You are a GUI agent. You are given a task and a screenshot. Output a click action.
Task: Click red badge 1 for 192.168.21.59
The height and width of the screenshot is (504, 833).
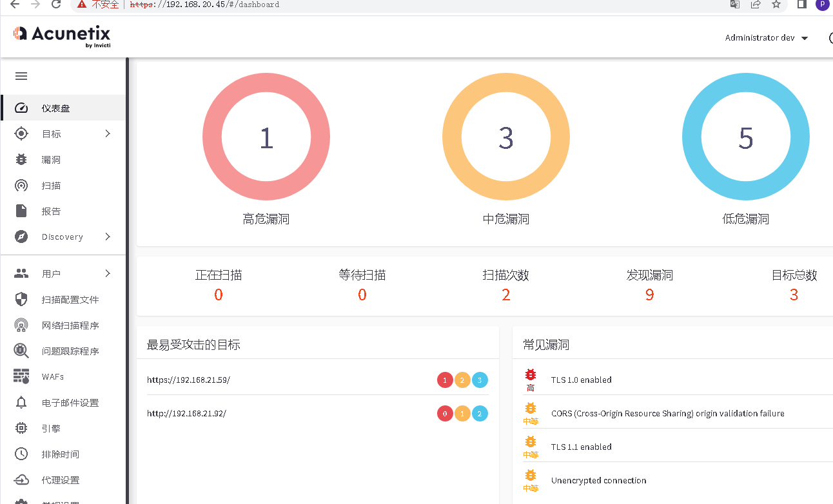[x=445, y=380]
